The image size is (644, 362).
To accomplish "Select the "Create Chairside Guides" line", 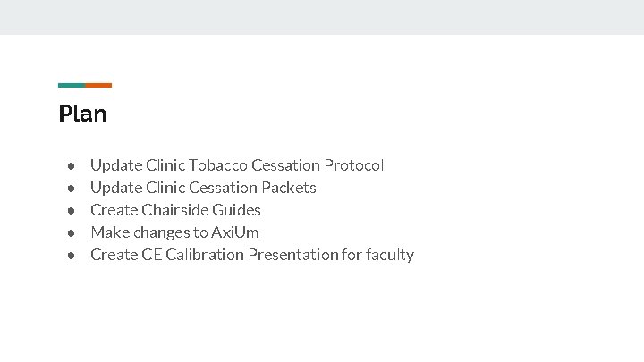I will click(175, 210).
